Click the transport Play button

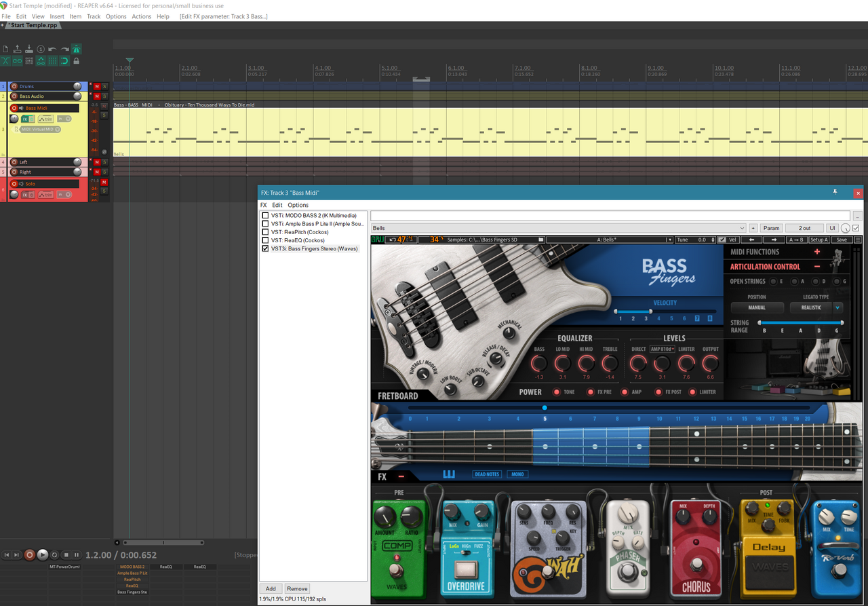[43, 554]
